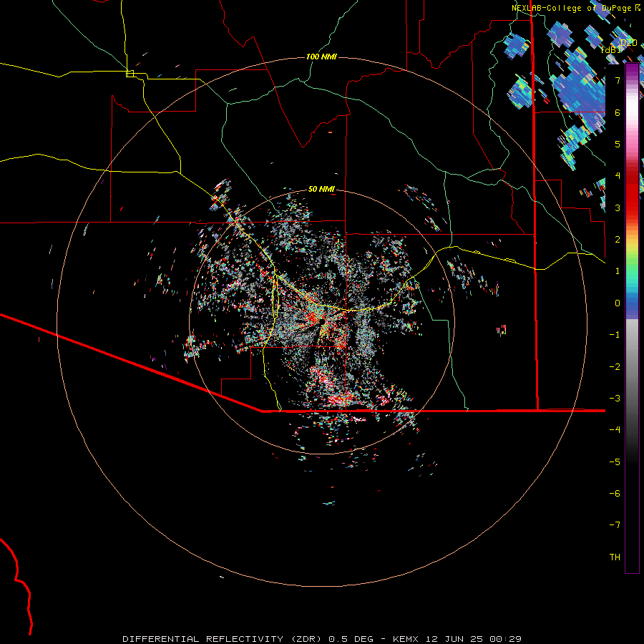Click the -2 label on color scale
This screenshot has width=644, height=644.
pos(615,367)
